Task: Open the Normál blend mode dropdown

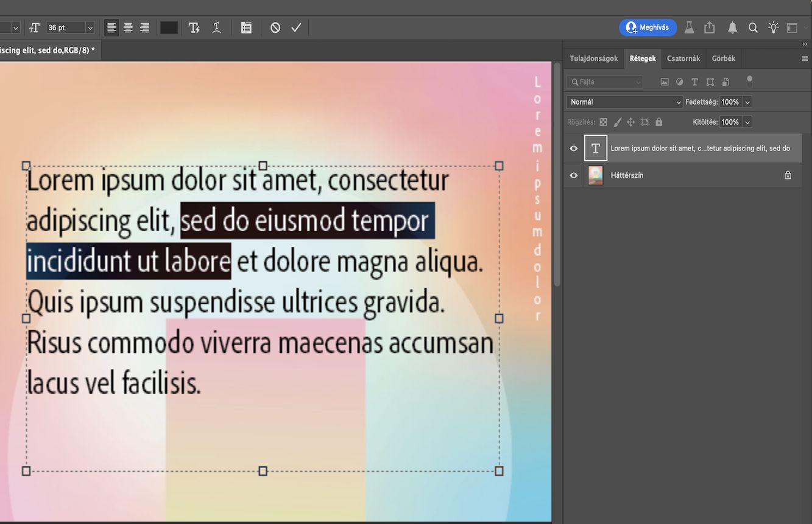Action: click(x=624, y=102)
